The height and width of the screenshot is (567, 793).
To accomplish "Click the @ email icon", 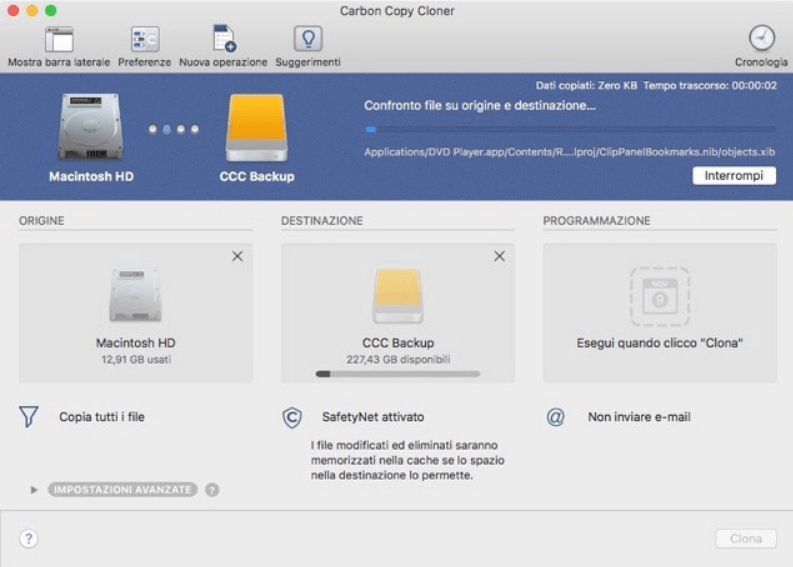I will click(x=555, y=417).
